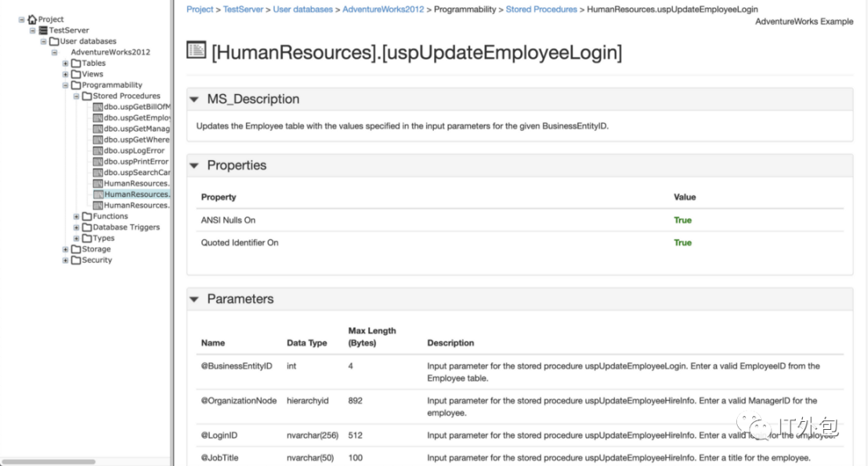
Task: Click the Security folder icon
Action: coord(76,260)
